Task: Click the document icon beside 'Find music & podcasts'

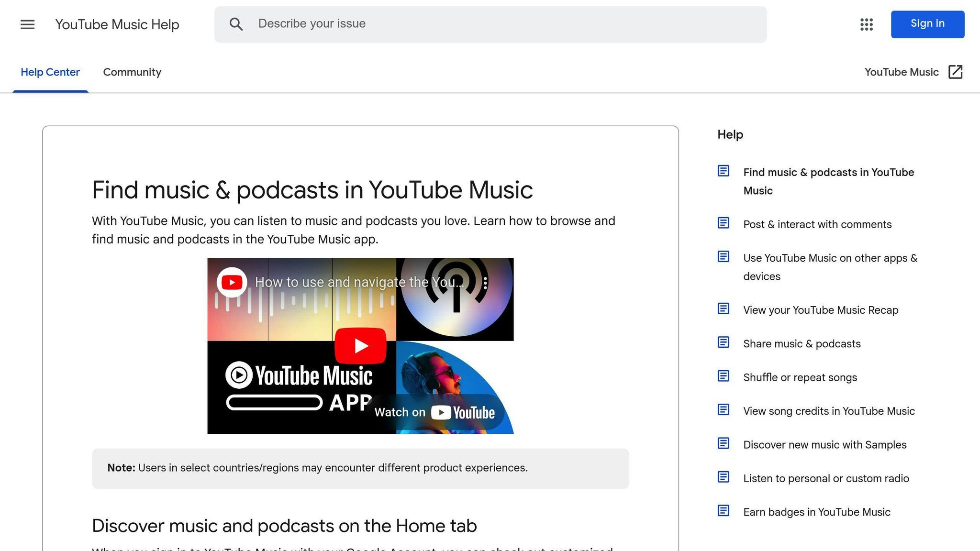Action: point(723,171)
